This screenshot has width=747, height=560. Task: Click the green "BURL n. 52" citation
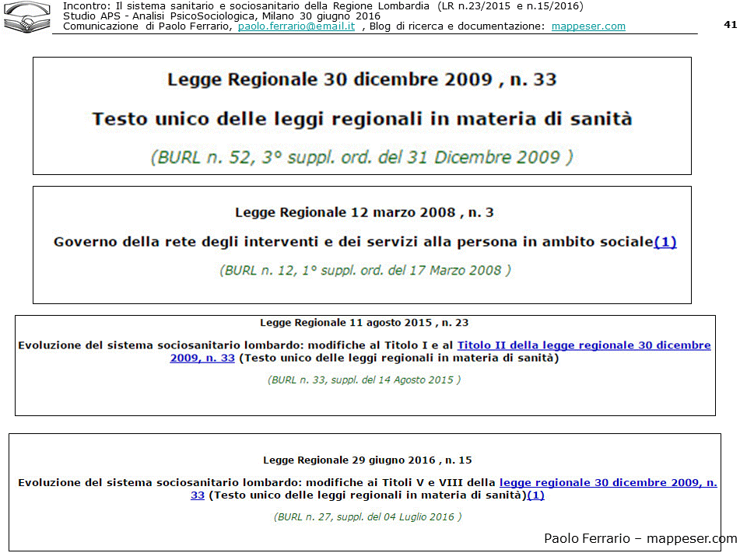pos(362,157)
